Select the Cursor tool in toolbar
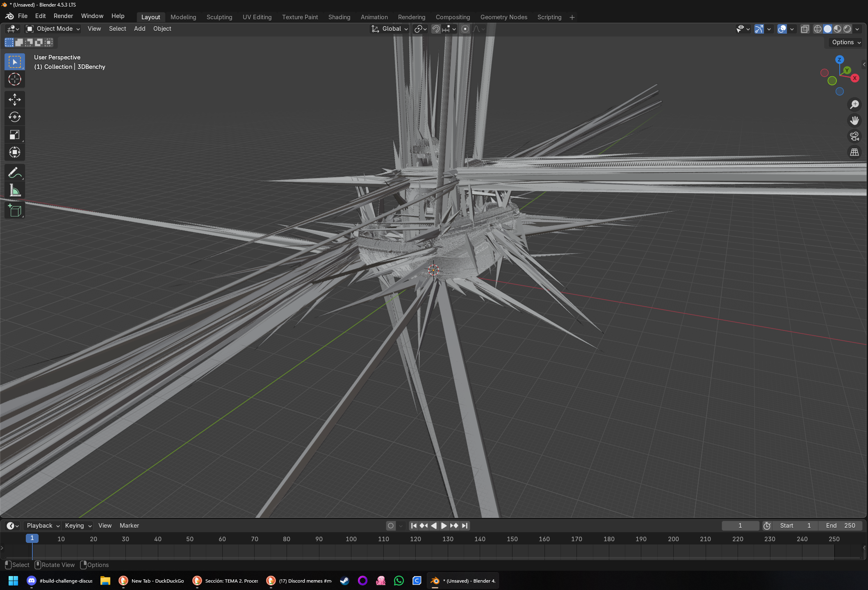 pyautogui.click(x=15, y=80)
